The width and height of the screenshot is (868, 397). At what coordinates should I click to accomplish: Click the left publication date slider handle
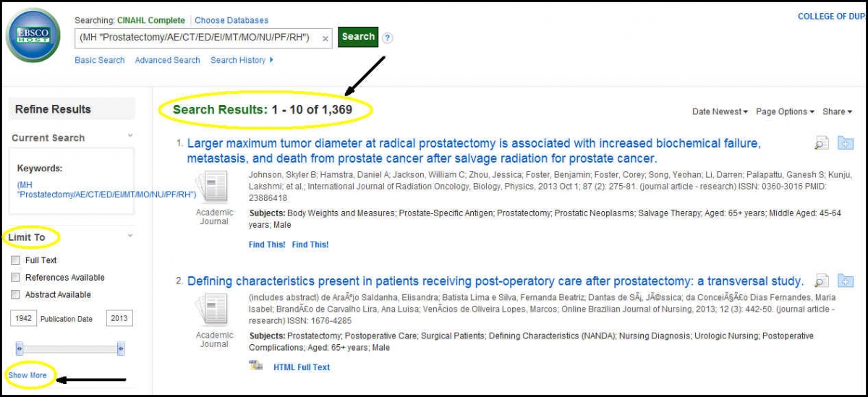20,349
